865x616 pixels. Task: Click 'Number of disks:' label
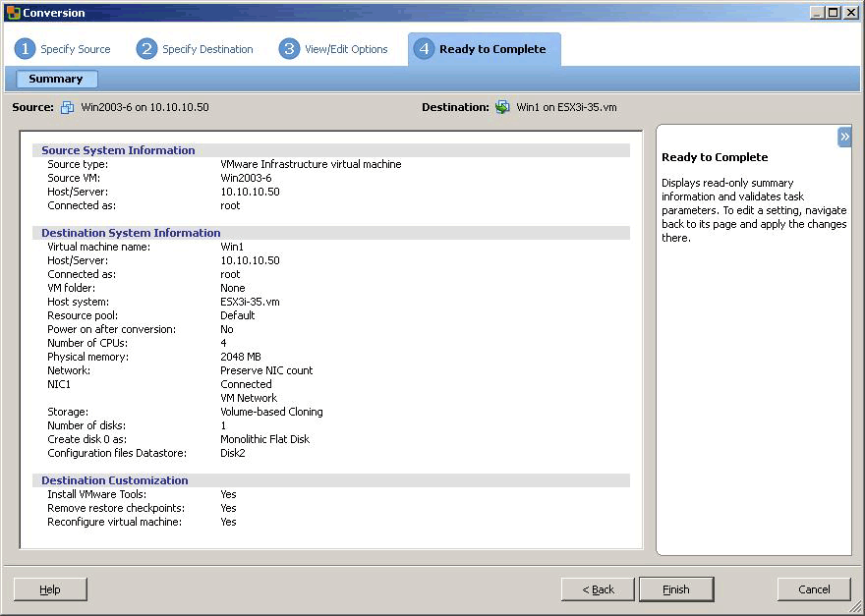86,425
